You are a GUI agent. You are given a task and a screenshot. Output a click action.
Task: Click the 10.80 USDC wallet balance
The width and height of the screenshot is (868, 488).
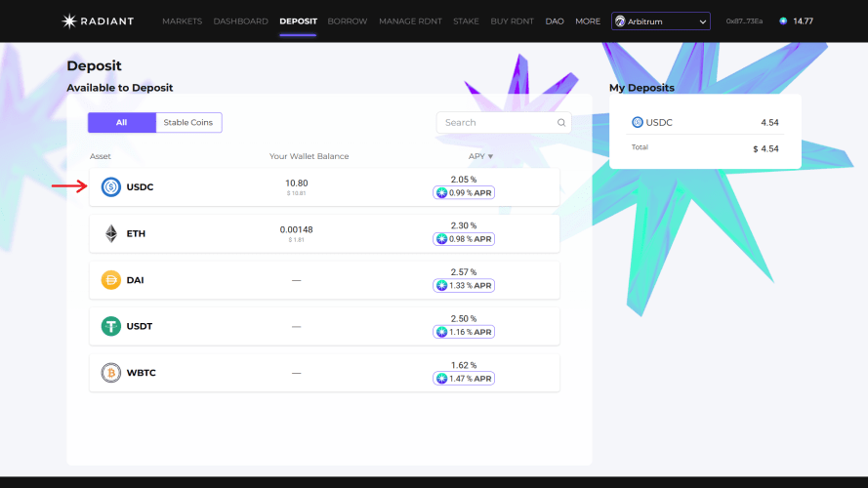pos(296,183)
